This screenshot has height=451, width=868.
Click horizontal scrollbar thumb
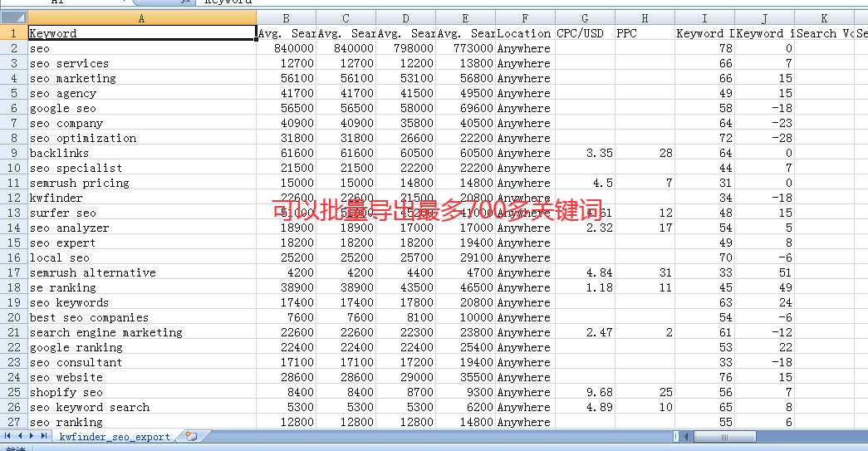pos(724,437)
